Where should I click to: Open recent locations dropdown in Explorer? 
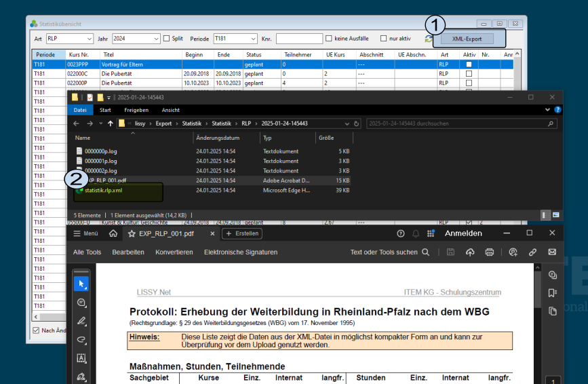100,123
